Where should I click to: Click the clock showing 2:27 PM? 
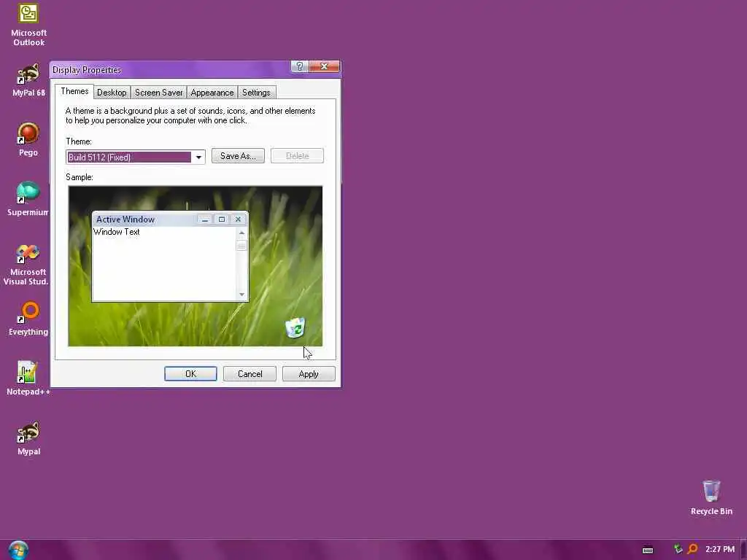tap(720, 549)
